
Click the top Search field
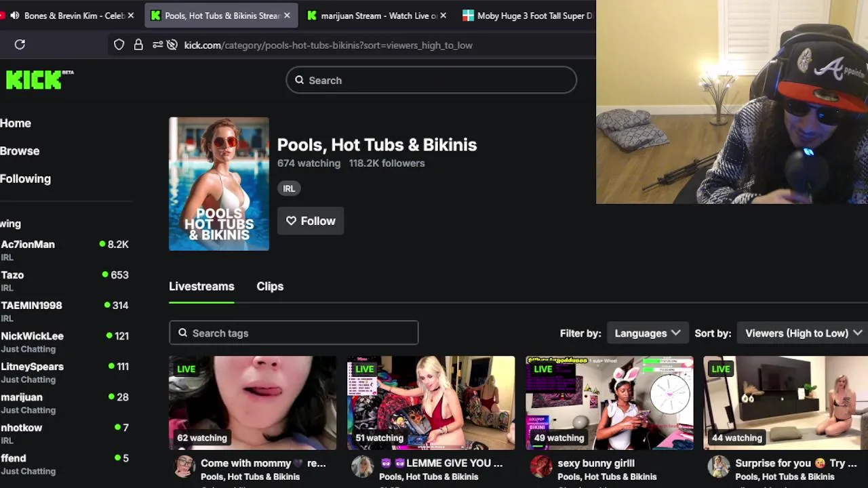(x=431, y=80)
